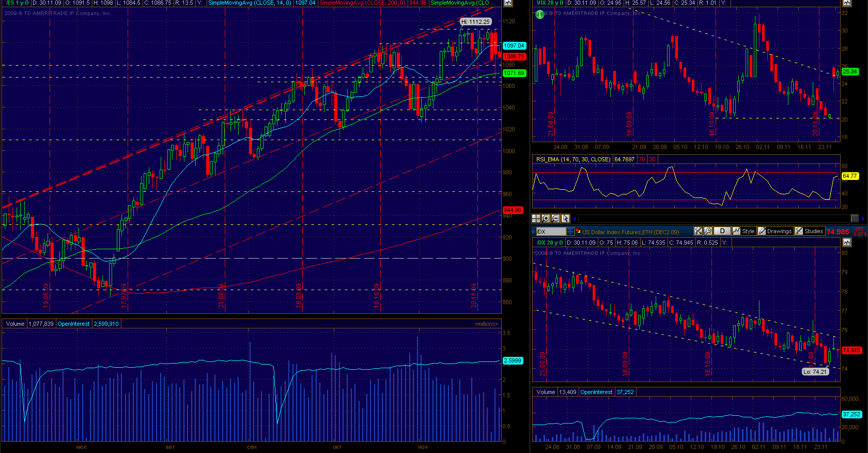Click the 13,409 volume value under /DX
868x453 pixels.
coord(568,392)
